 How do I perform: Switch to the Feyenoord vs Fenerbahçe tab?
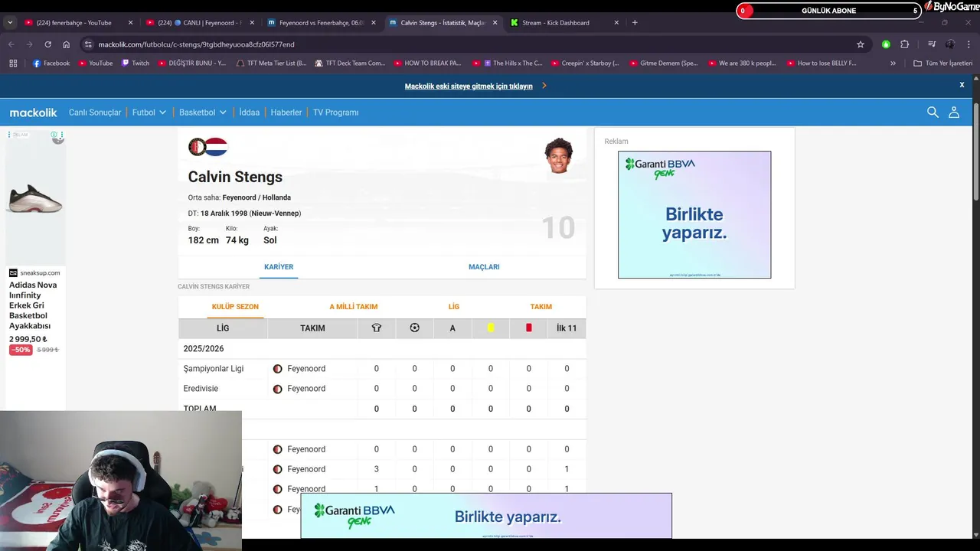(320, 23)
